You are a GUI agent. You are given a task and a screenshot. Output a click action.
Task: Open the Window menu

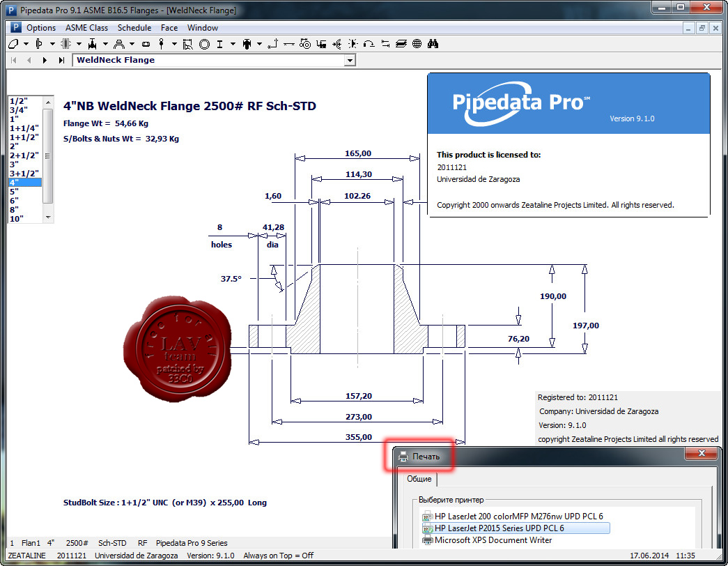203,28
